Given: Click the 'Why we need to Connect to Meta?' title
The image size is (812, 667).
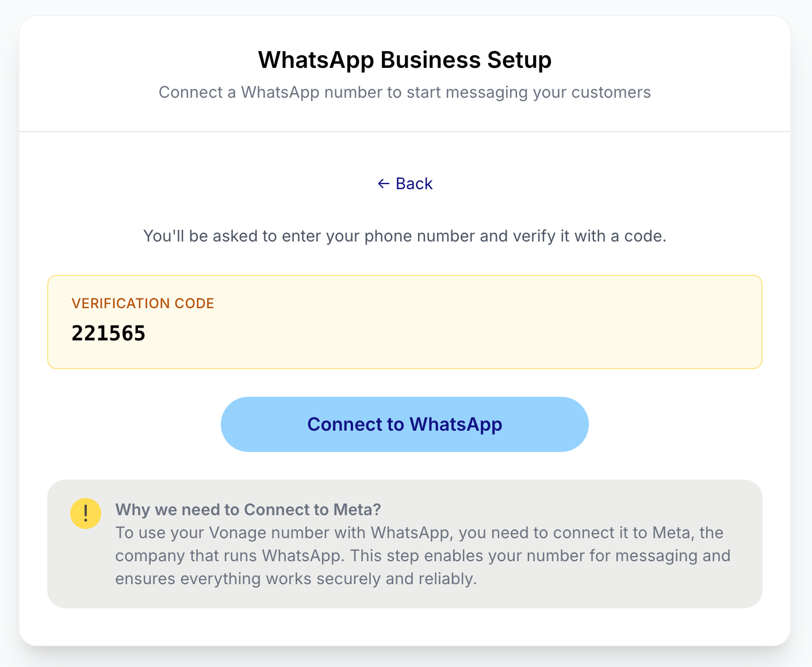Looking at the screenshot, I should pos(248,509).
